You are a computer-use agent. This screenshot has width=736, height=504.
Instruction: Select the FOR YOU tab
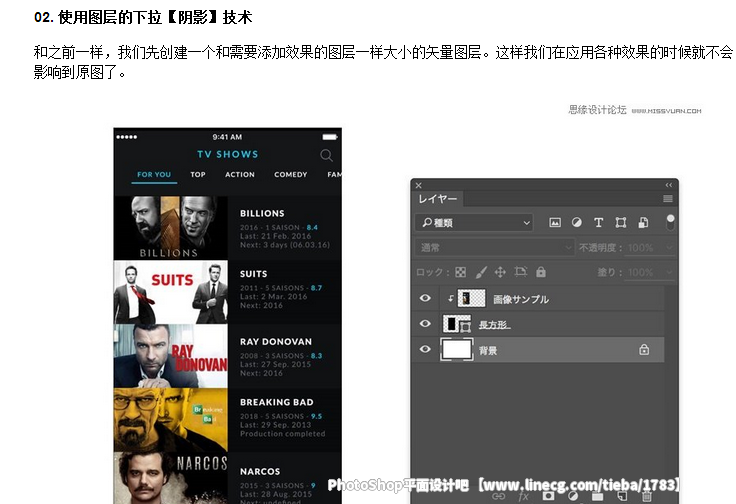[x=154, y=175]
